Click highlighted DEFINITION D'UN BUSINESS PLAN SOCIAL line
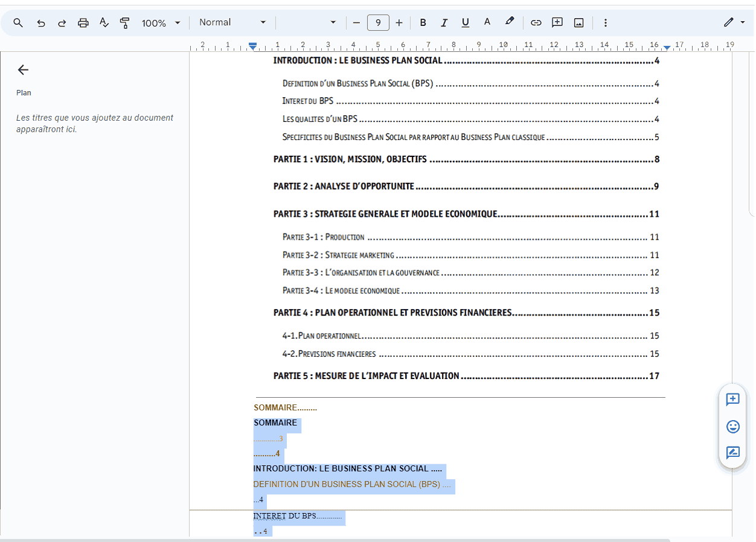 click(352, 485)
